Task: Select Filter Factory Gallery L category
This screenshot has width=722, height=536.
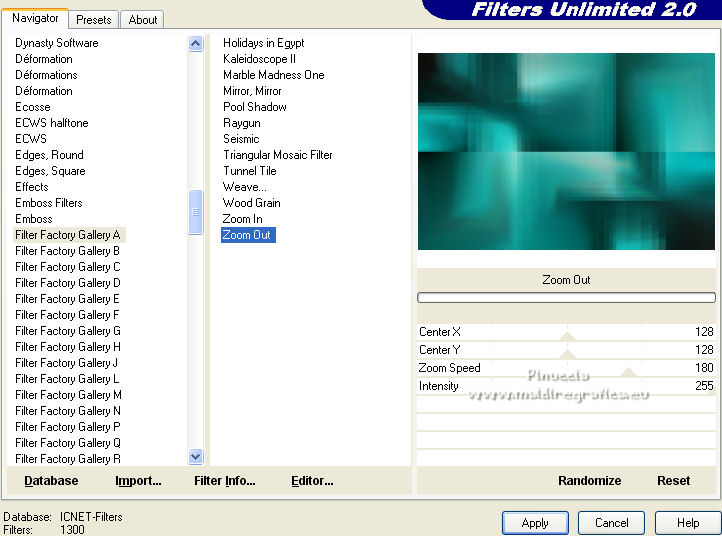Action: tap(67, 379)
